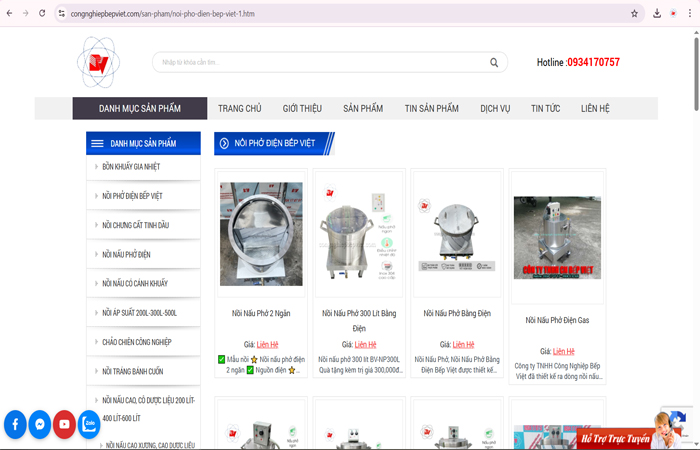Open TIN SẢN PHẨM menu item
Viewport: 700px width, 450px height.
(x=432, y=108)
